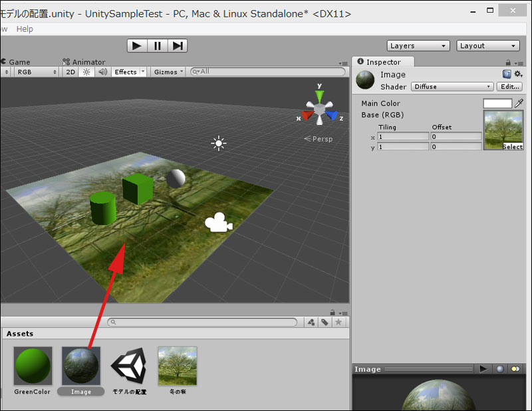Open the material settings gear icon
The width and height of the screenshot is (532, 411).
click(x=518, y=74)
